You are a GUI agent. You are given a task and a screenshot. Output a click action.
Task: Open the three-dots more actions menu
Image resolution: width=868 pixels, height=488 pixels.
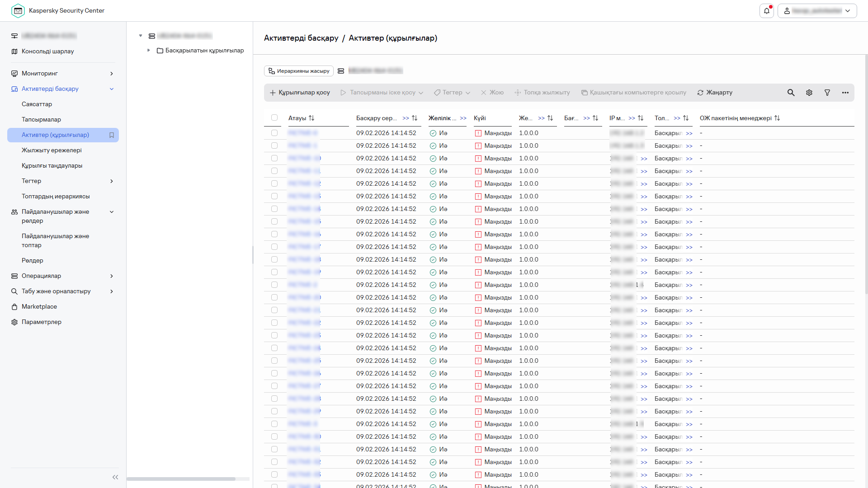pyautogui.click(x=845, y=93)
